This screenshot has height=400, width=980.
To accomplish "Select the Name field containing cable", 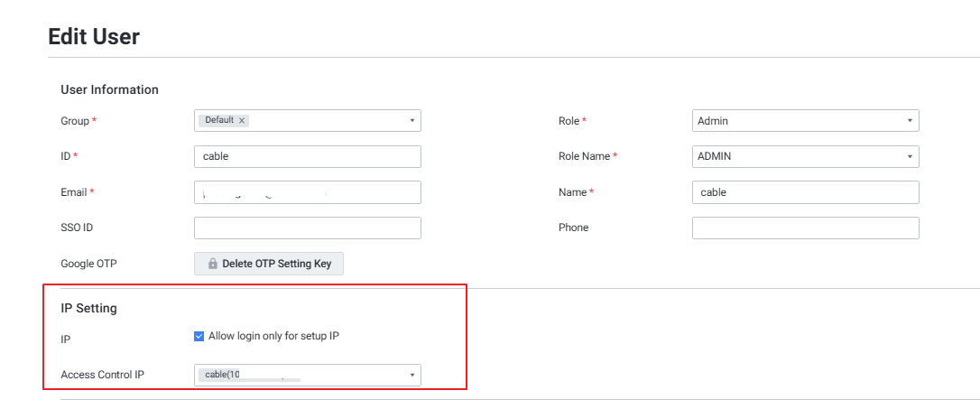I will (x=805, y=192).
